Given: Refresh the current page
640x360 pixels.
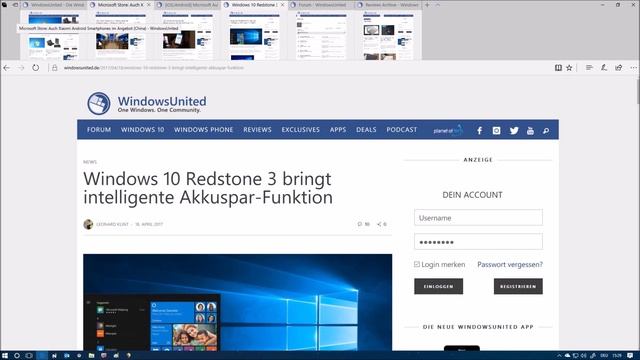Looking at the screenshot, I should (x=36, y=68).
